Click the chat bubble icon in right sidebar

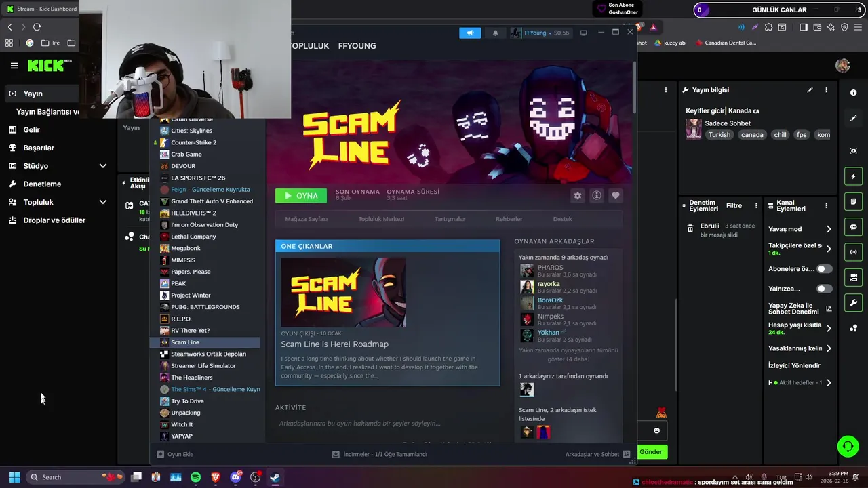point(853,227)
